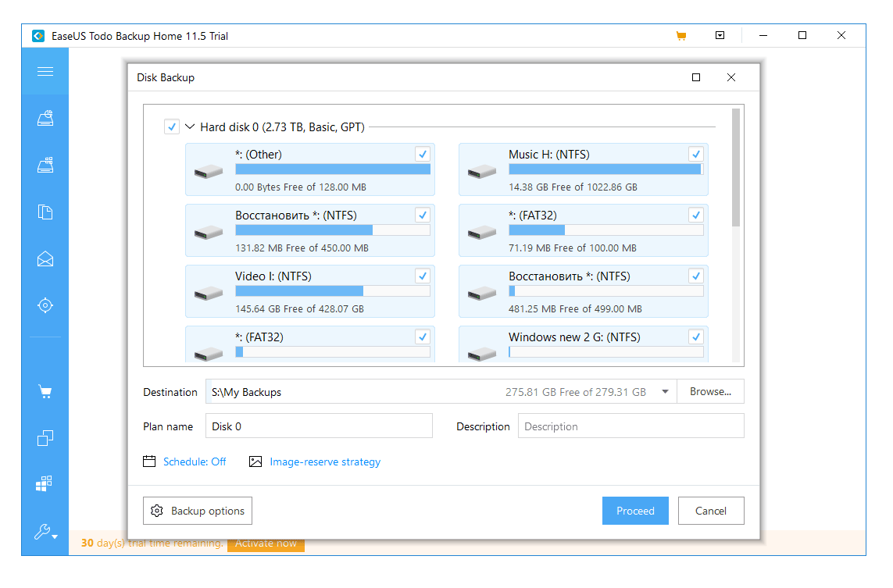Maximize the Disk Backup dialog

(696, 77)
